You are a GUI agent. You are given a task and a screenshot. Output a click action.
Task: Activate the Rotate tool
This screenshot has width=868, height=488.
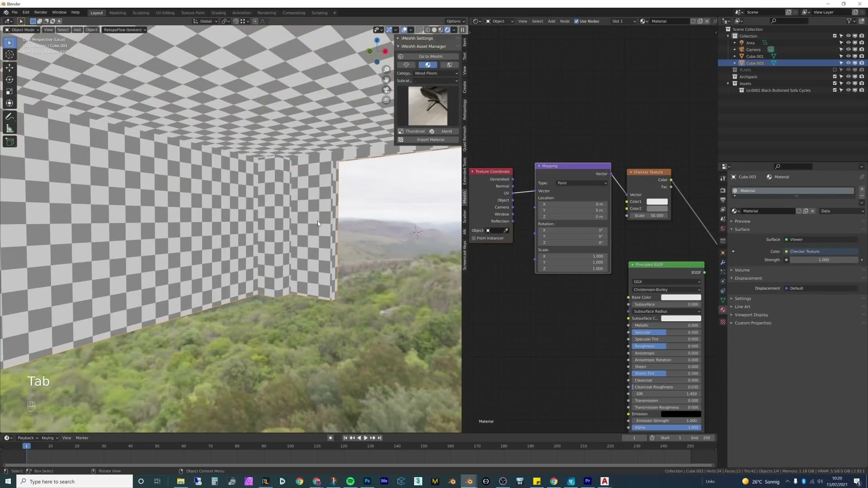(9, 80)
